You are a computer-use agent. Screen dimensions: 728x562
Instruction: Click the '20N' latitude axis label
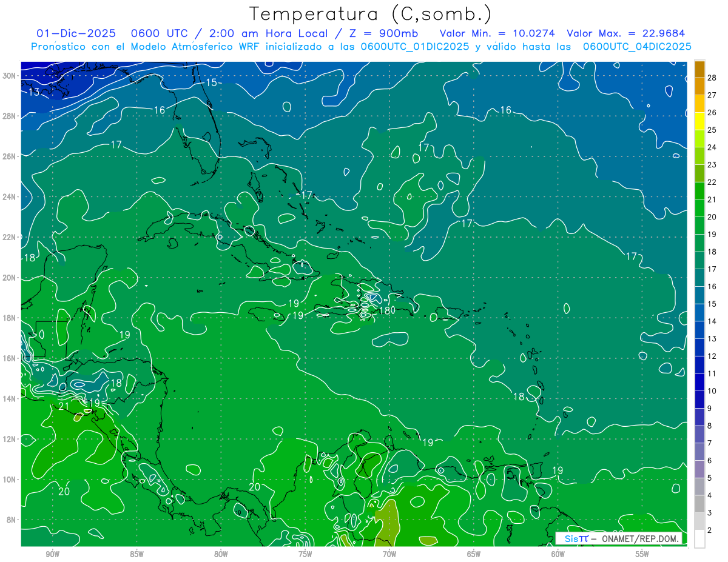pyautogui.click(x=10, y=278)
